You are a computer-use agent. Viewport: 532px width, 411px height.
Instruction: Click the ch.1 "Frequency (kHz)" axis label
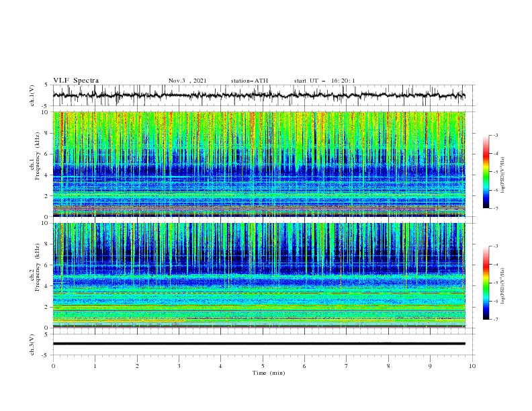tap(38, 156)
